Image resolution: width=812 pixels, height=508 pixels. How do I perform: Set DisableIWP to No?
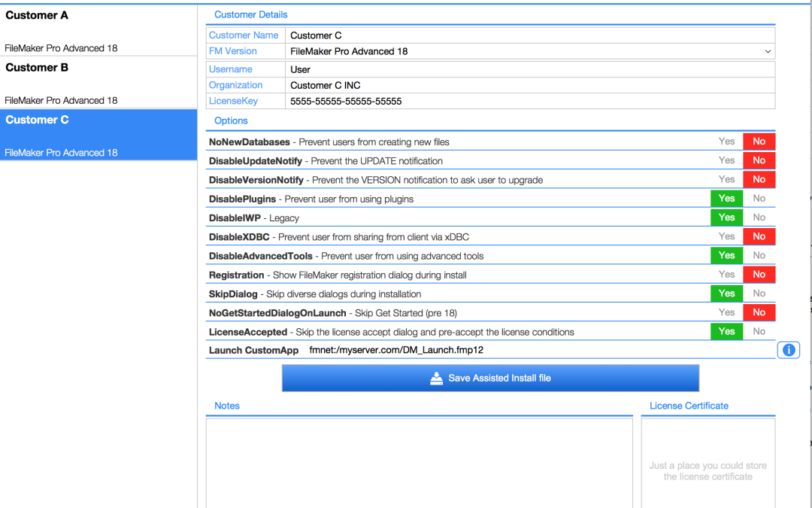pos(759,217)
